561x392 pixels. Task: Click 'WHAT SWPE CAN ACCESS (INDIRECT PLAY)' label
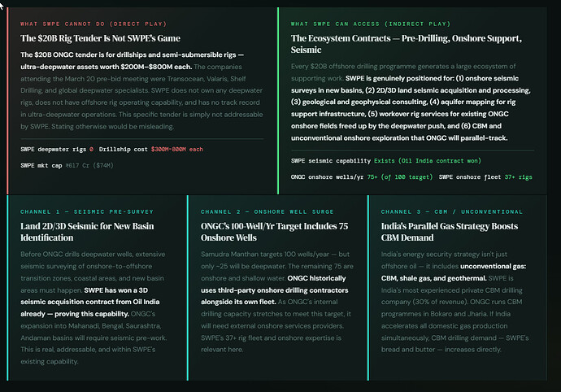[x=371, y=24]
